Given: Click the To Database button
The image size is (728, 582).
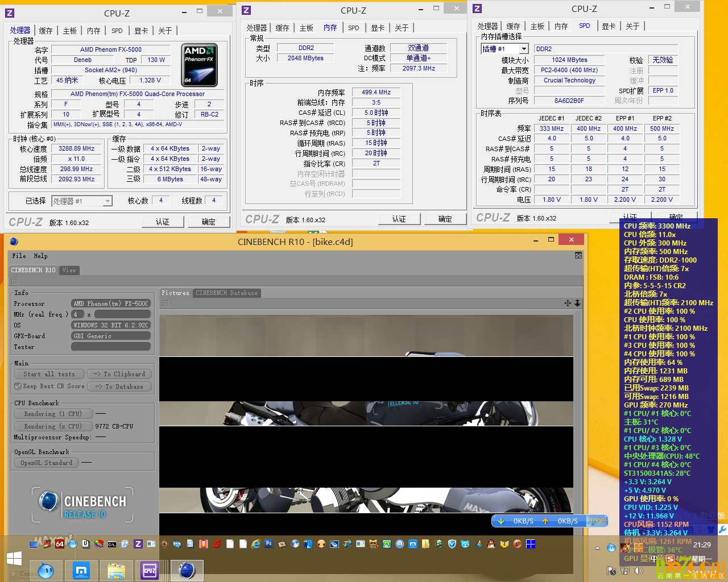Looking at the screenshot, I should coord(119,386).
